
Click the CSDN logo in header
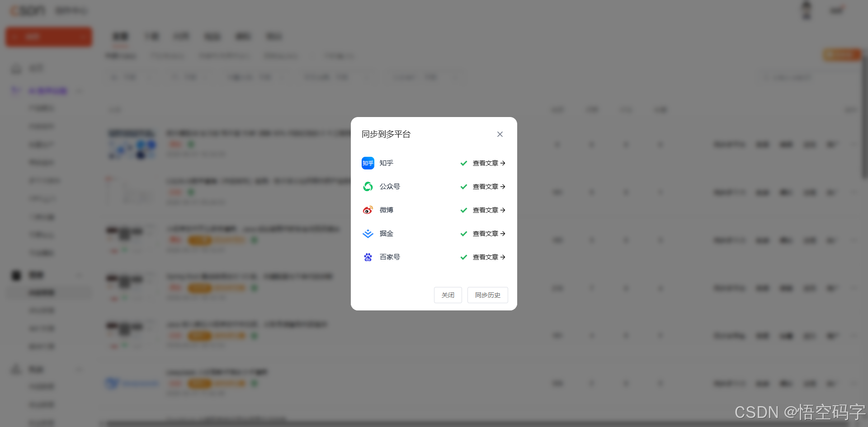click(x=28, y=10)
